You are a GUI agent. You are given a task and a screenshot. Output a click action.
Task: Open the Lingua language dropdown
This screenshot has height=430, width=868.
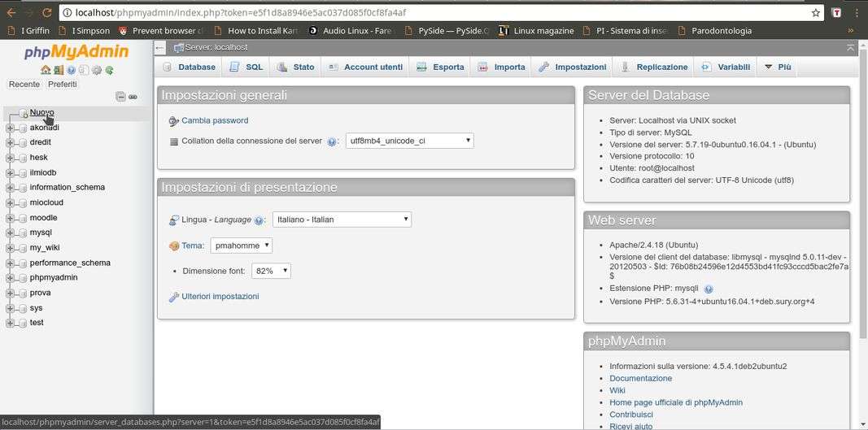pos(342,219)
